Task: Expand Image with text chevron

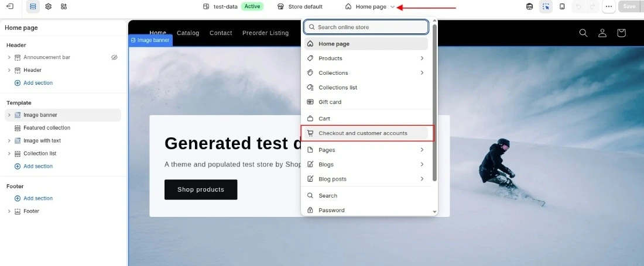Action: [x=9, y=140]
